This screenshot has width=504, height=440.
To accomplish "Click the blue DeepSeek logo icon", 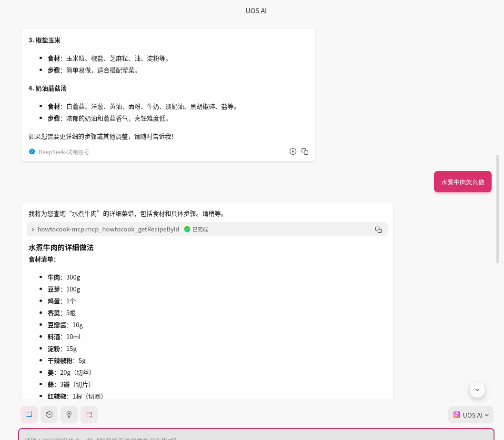I will pyautogui.click(x=32, y=152).
